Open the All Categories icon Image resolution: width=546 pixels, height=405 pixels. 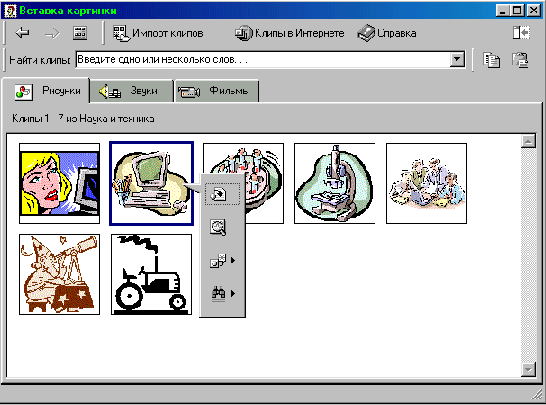point(80,33)
